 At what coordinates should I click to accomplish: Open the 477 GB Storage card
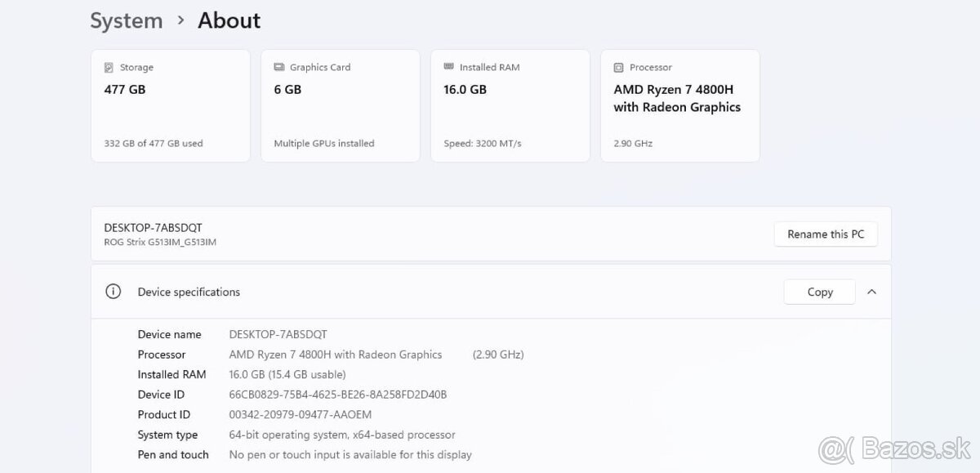pyautogui.click(x=170, y=105)
